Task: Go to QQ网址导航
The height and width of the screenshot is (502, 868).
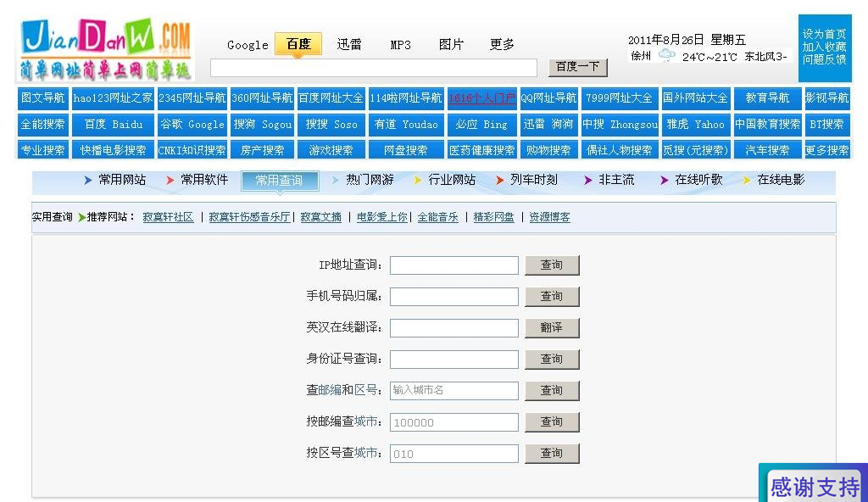Action: (548, 98)
